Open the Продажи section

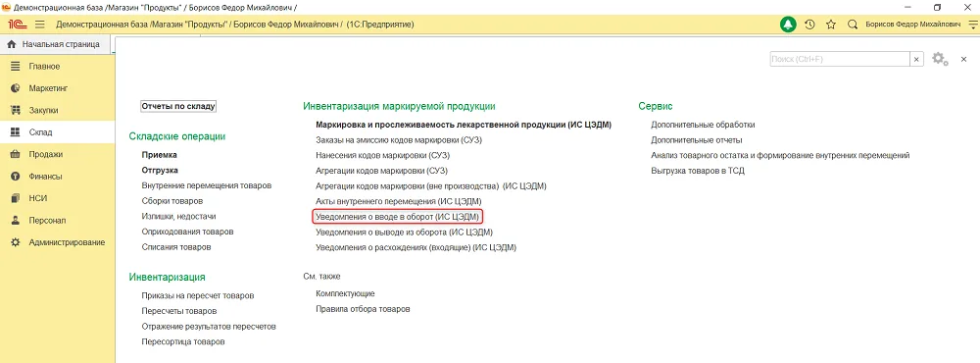(58, 154)
